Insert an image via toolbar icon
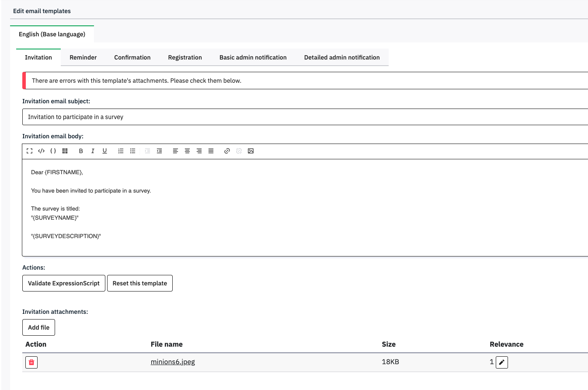588x390 pixels. pos(251,151)
